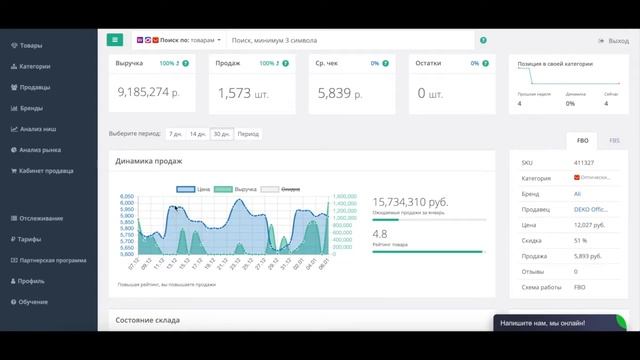Click the Профиль user icon

tap(13, 281)
